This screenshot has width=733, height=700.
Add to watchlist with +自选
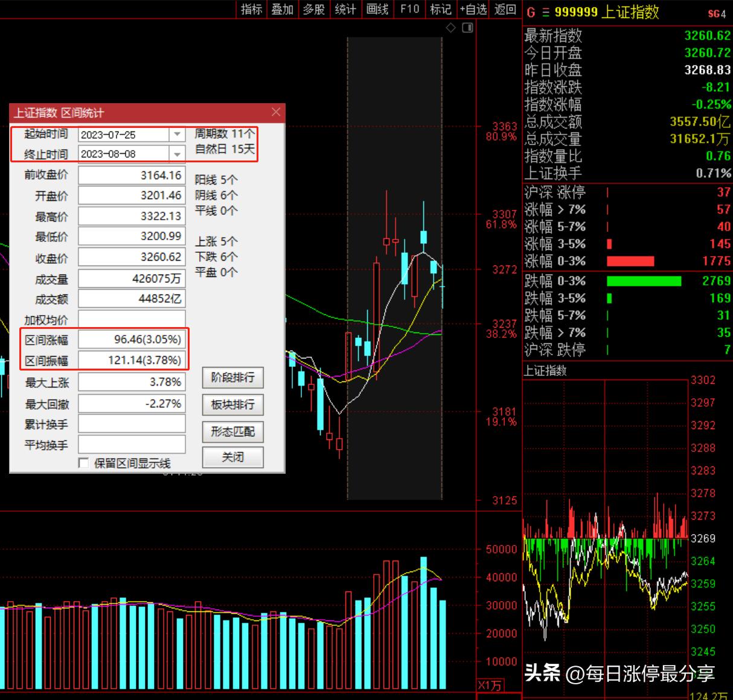click(x=473, y=9)
